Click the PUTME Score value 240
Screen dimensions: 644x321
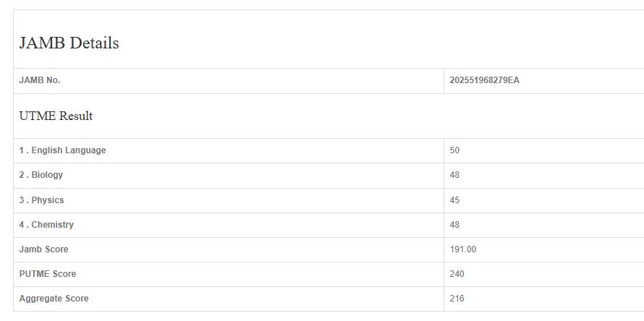pyautogui.click(x=457, y=274)
